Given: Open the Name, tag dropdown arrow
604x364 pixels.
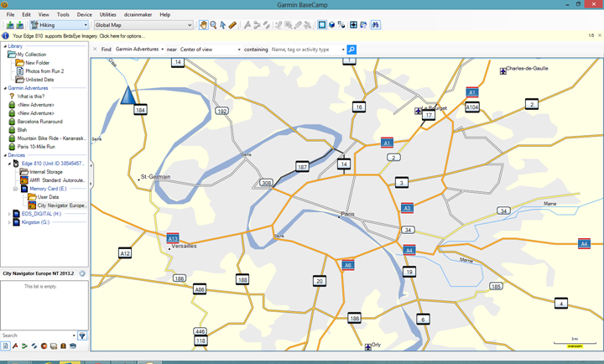Looking at the screenshot, I should pyautogui.click(x=343, y=49).
